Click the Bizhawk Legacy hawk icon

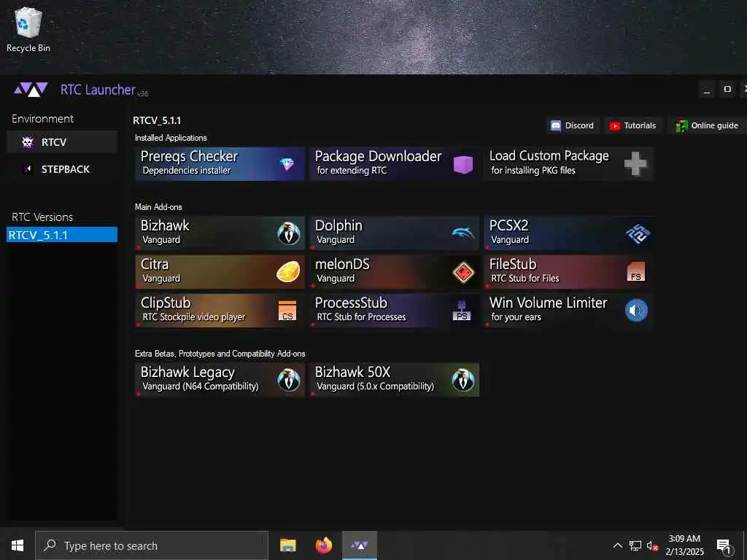289,380
